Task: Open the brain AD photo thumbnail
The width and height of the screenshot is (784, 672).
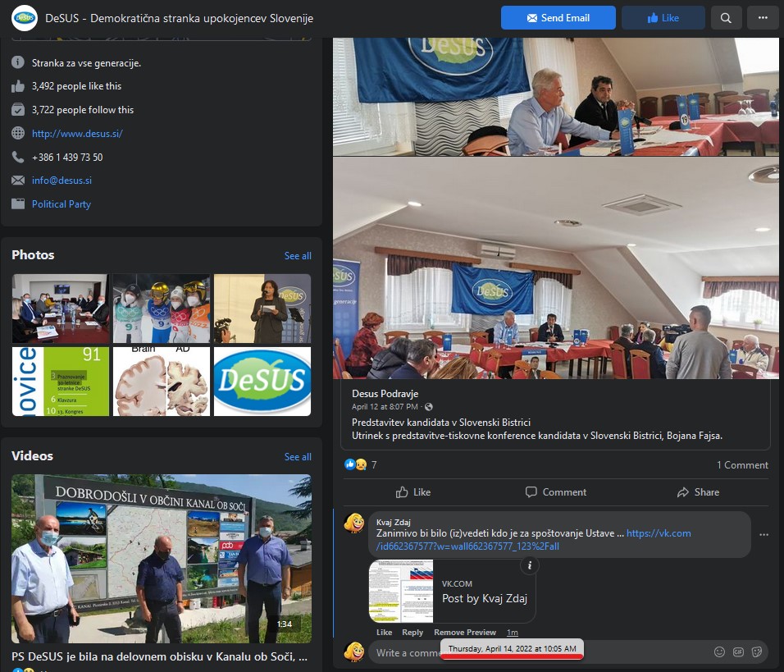Action: pos(161,382)
